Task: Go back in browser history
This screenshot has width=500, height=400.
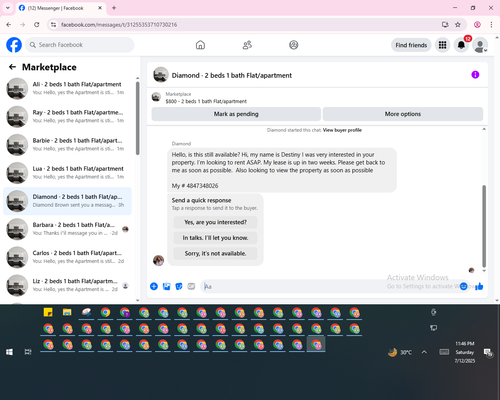Action: tap(9, 25)
